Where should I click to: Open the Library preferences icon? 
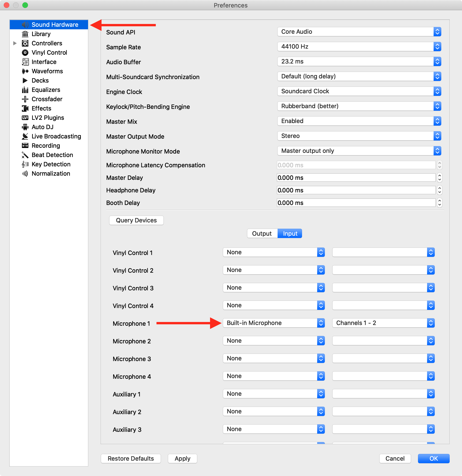click(25, 34)
